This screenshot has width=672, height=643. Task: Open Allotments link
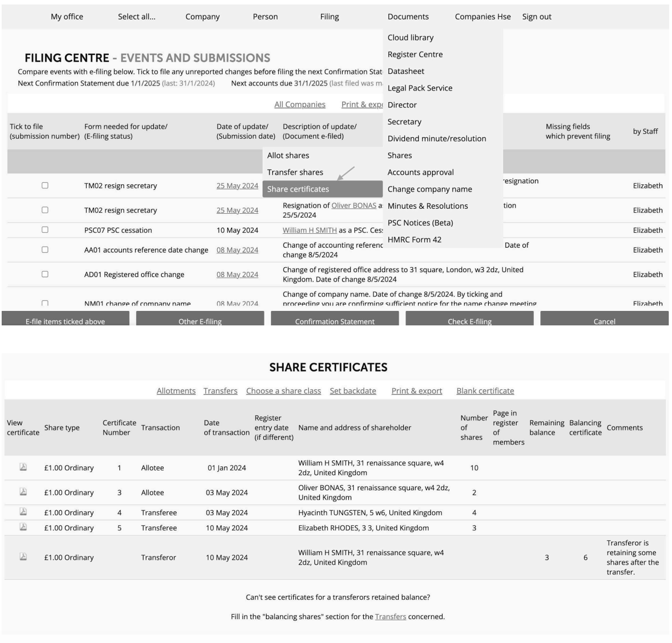(x=176, y=391)
